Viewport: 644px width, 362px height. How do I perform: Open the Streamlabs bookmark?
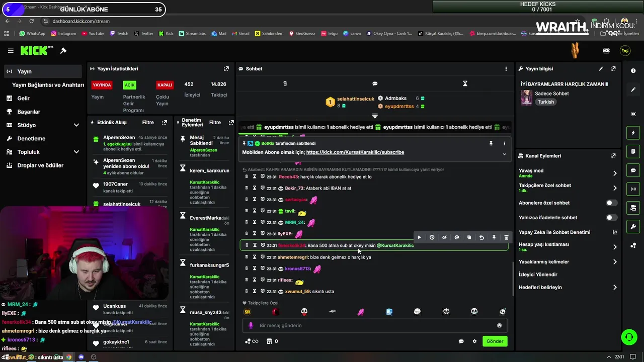(191, 34)
